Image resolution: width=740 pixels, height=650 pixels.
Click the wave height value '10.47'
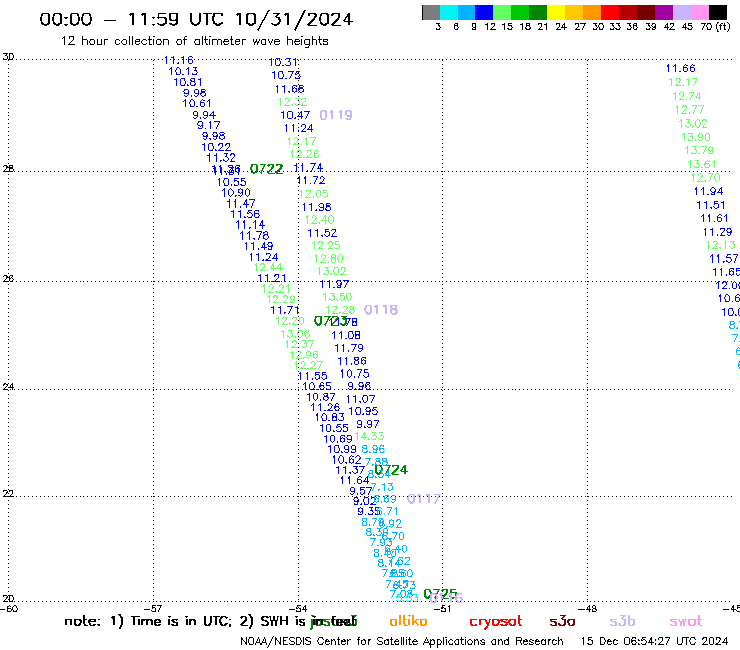[295, 115]
